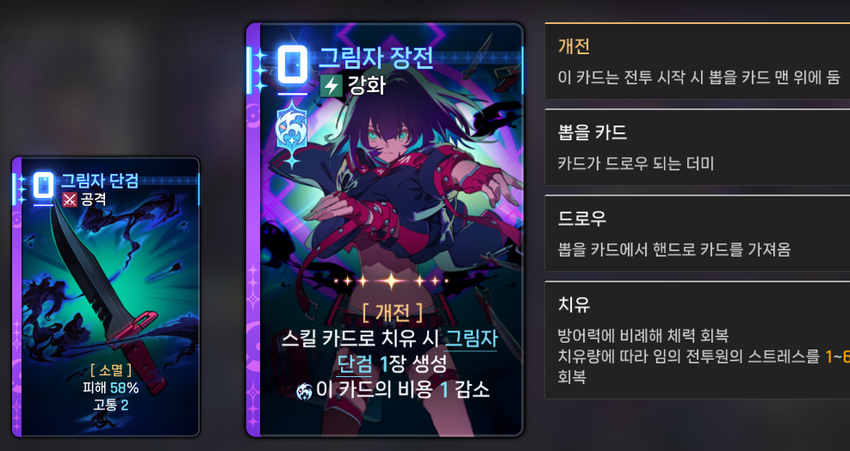Click the cost 0 icon on 그림자 단검
Image resolution: width=850 pixels, height=451 pixels.
pos(43,185)
